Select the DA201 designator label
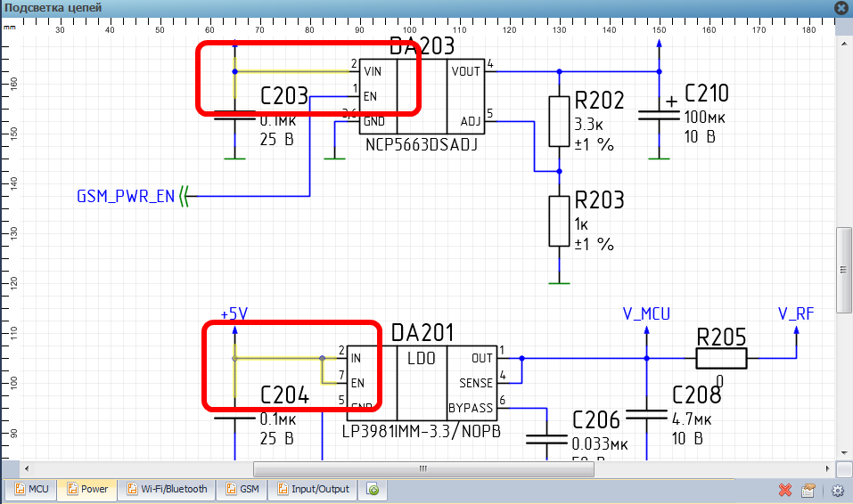Image resolution: width=853 pixels, height=504 pixels. click(x=422, y=332)
